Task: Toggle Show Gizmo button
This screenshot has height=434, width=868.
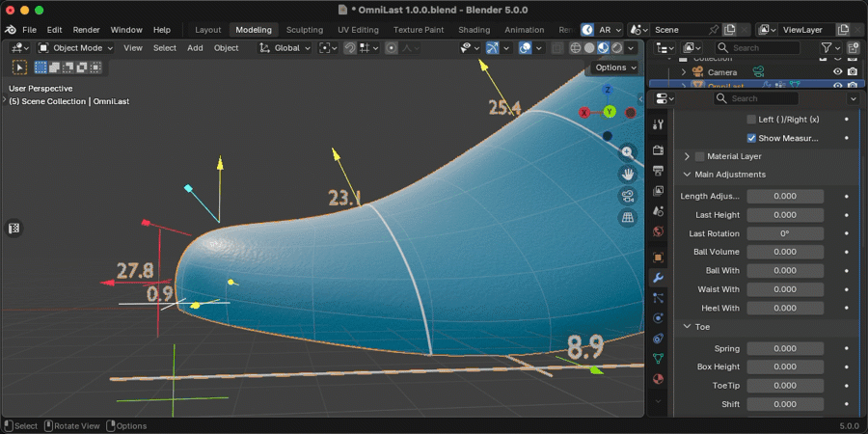Action: (x=492, y=48)
